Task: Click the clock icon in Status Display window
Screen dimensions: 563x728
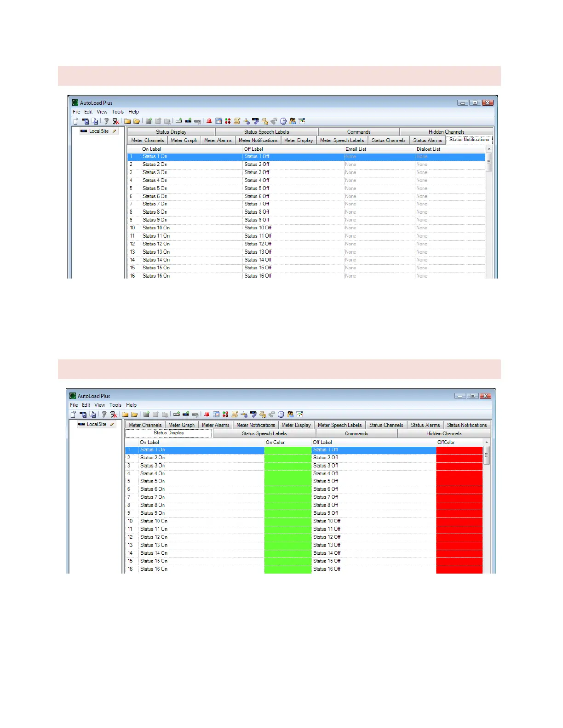Action: pos(281,415)
